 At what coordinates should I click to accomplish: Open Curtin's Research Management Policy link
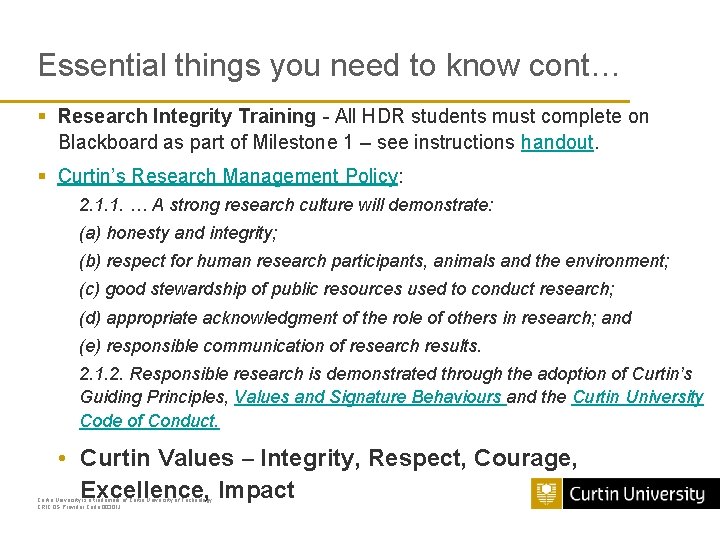(228, 176)
